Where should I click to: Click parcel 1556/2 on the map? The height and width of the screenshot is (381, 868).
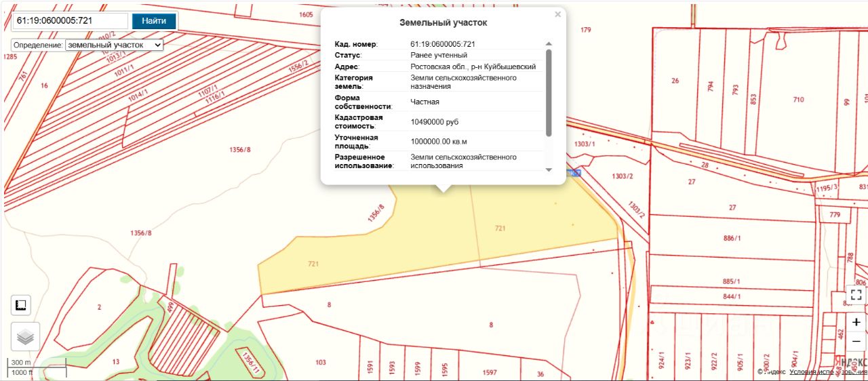[x=298, y=66]
